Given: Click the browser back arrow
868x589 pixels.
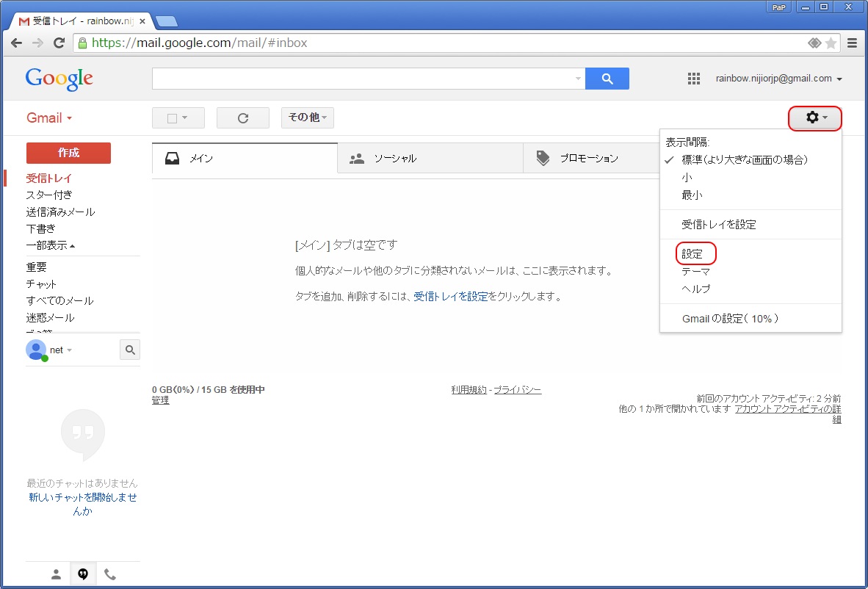Looking at the screenshot, I should [x=16, y=43].
